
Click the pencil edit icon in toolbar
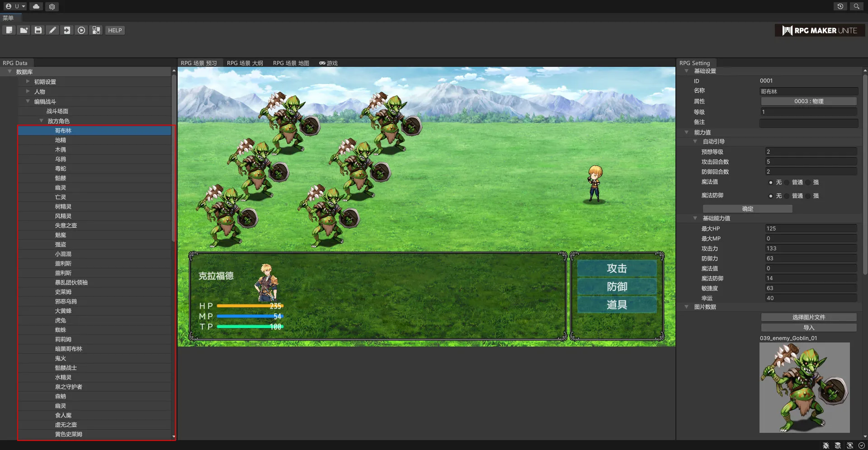(52, 30)
